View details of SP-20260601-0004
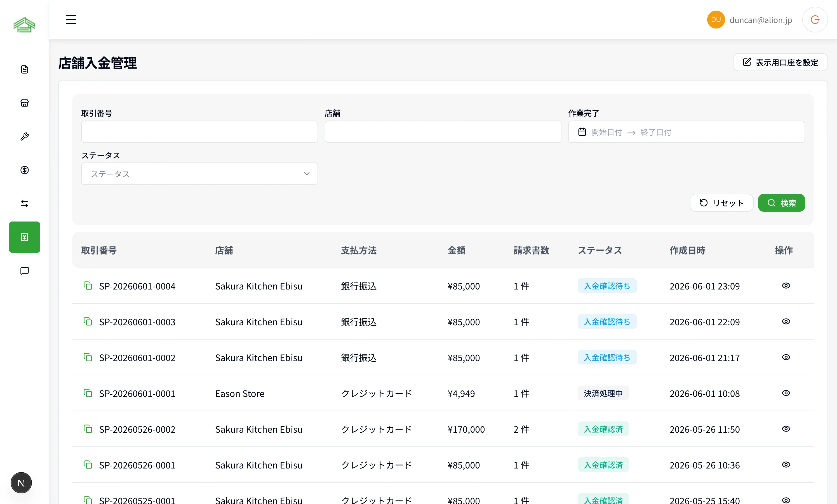Screen dimensions: 837x504 (x=786, y=286)
